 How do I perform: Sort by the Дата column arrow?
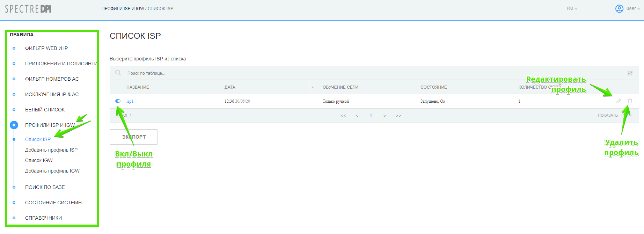click(x=313, y=87)
